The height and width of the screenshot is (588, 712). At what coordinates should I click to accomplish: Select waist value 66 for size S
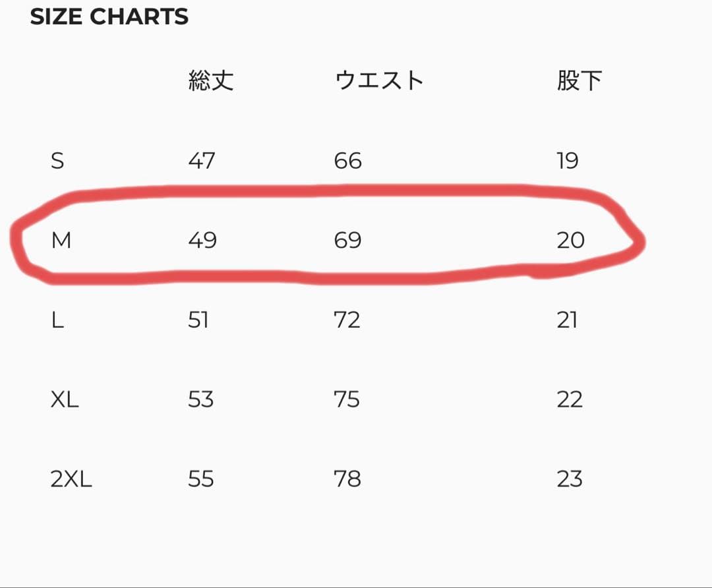(x=347, y=161)
